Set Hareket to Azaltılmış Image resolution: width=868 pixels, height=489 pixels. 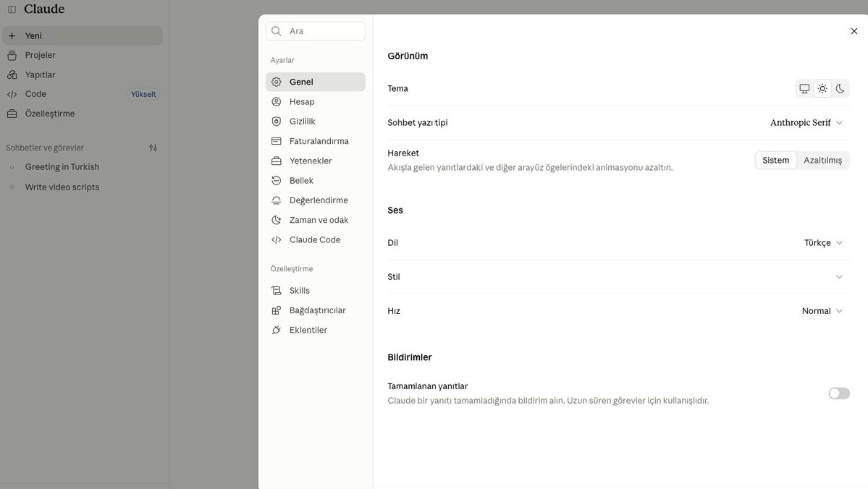822,161
